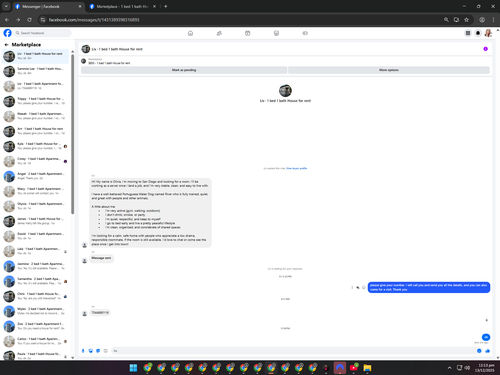This screenshot has width=500, height=375.
Task: Open more options for the blue message
Action: 352,287
